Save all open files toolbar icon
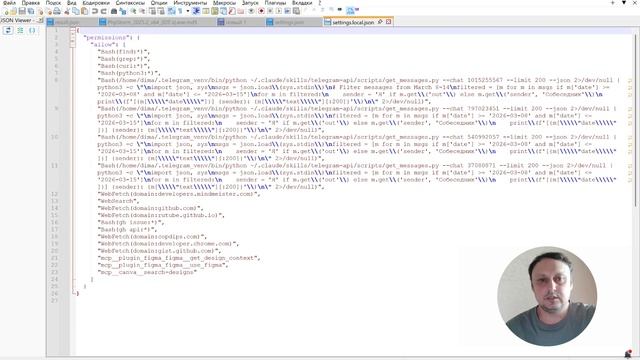 pyautogui.click(x=31, y=11)
